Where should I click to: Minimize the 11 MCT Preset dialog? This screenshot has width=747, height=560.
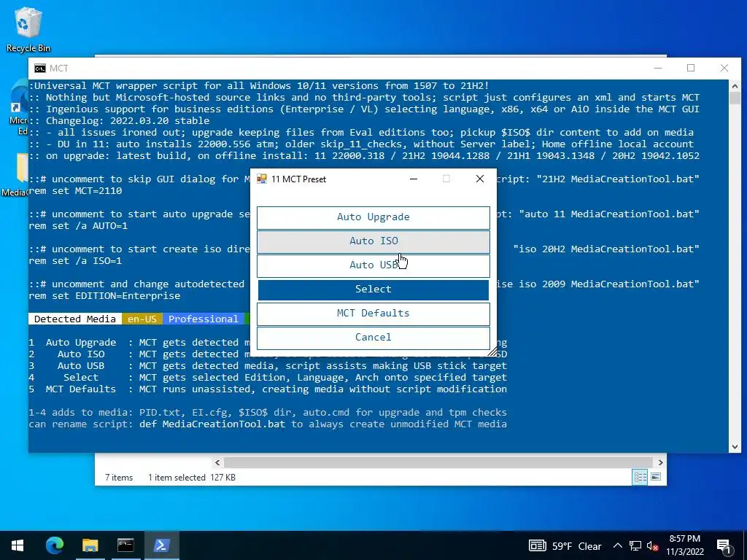click(x=414, y=179)
